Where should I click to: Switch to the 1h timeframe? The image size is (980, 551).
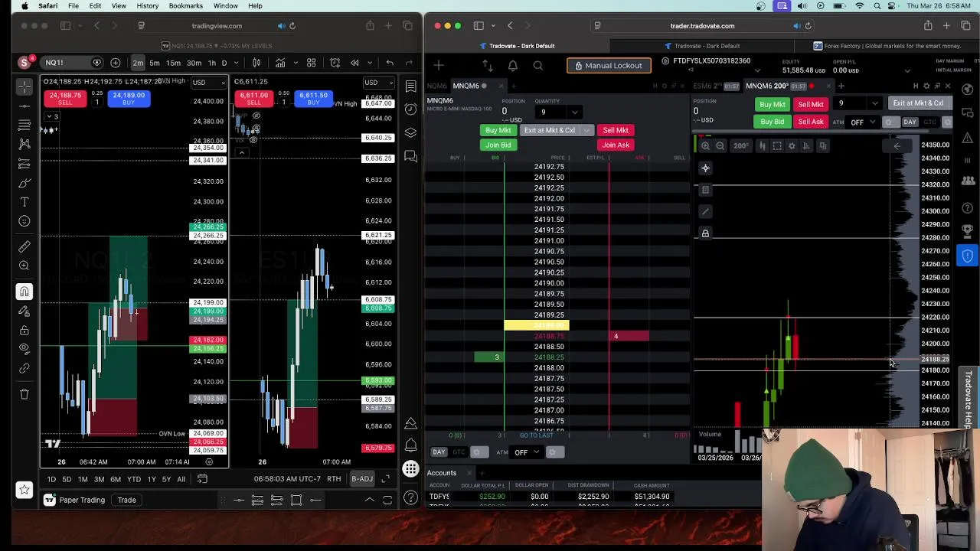coord(212,63)
